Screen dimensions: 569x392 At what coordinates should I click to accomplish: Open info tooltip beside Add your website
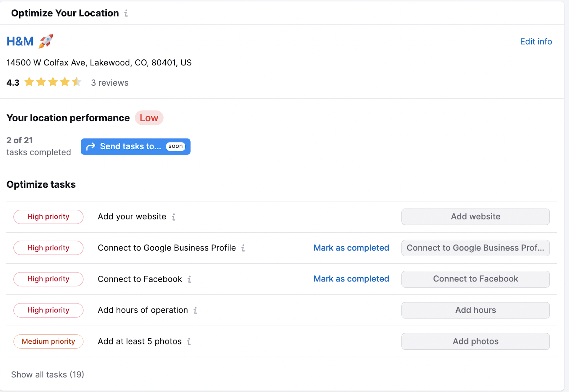174,217
